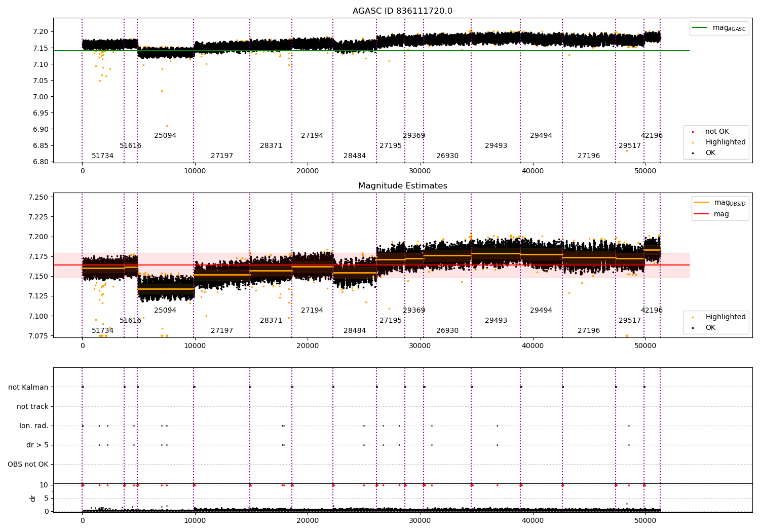Click the 7.075 y-axis tick label
Viewport: 760px width, 532px height.
(39, 336)
